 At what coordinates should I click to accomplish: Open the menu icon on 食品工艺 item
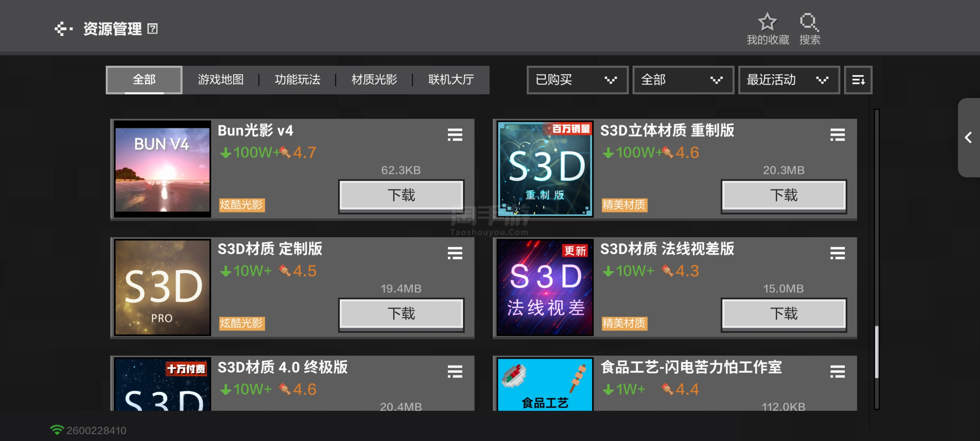pos(837,371)
